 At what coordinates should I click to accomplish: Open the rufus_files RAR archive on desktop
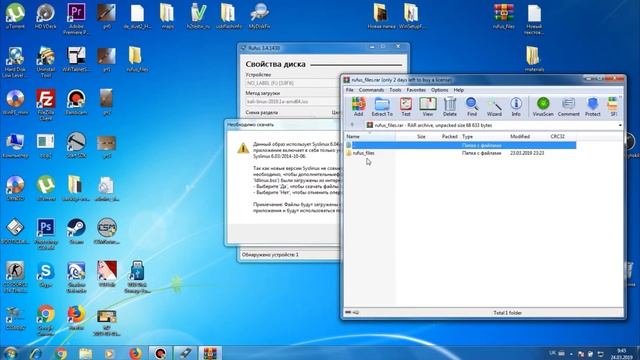click(503, 16)
